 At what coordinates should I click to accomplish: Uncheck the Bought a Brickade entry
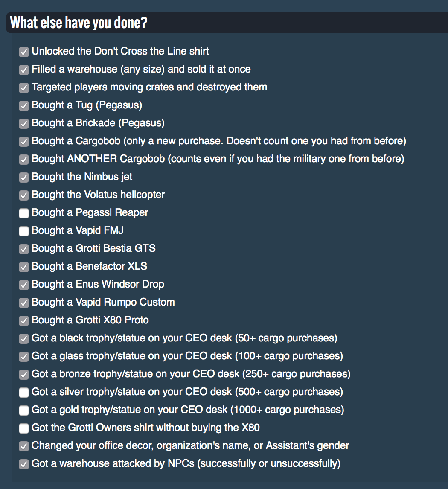point(23,123)
